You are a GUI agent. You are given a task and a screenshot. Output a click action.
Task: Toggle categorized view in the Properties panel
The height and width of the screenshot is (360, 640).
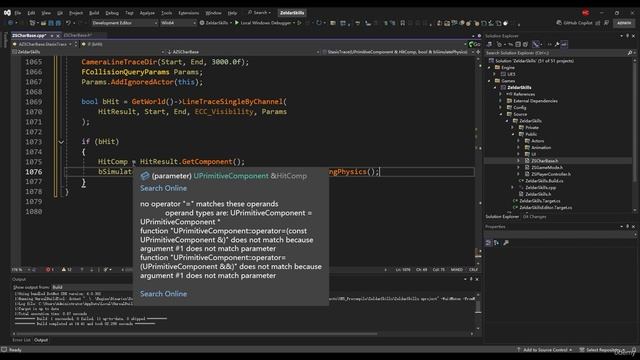pos(489,243)
